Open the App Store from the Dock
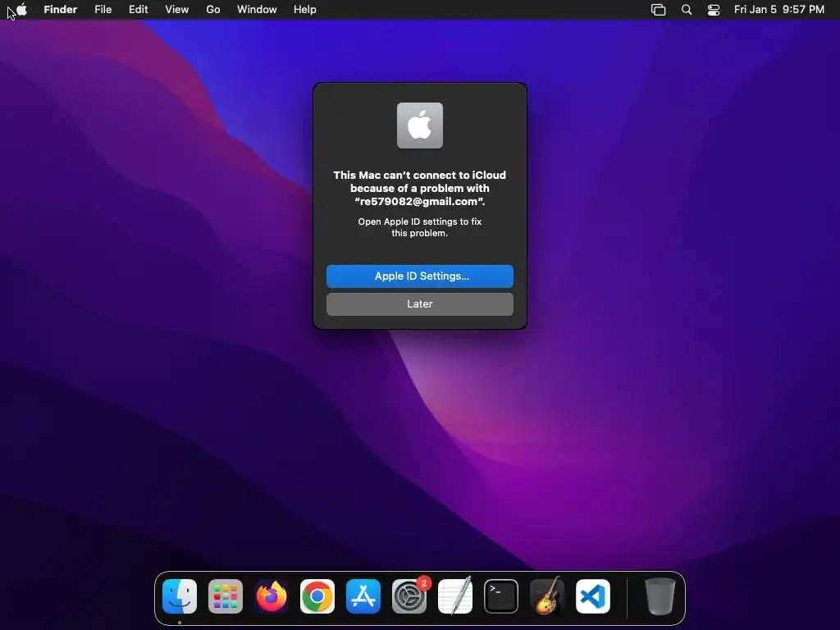This screenshot has height=630, width=840. pyautogui.click(x=363, y=596)
